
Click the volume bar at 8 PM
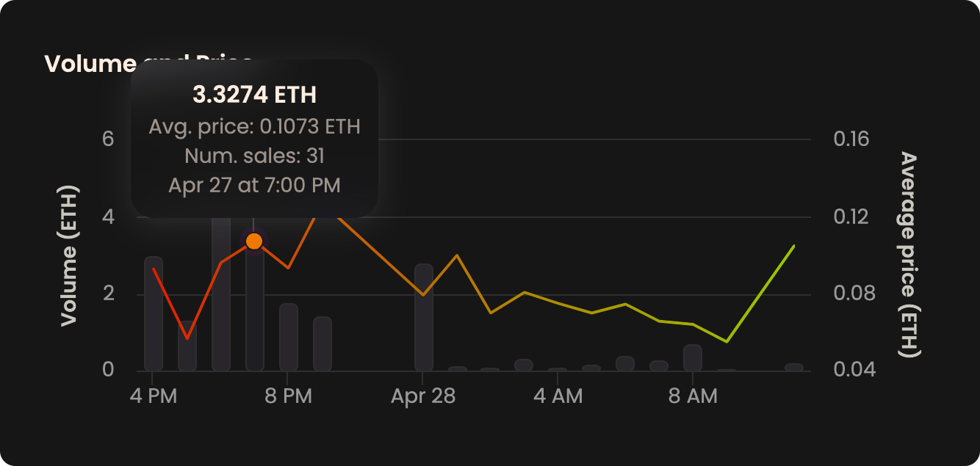(289, 338)
